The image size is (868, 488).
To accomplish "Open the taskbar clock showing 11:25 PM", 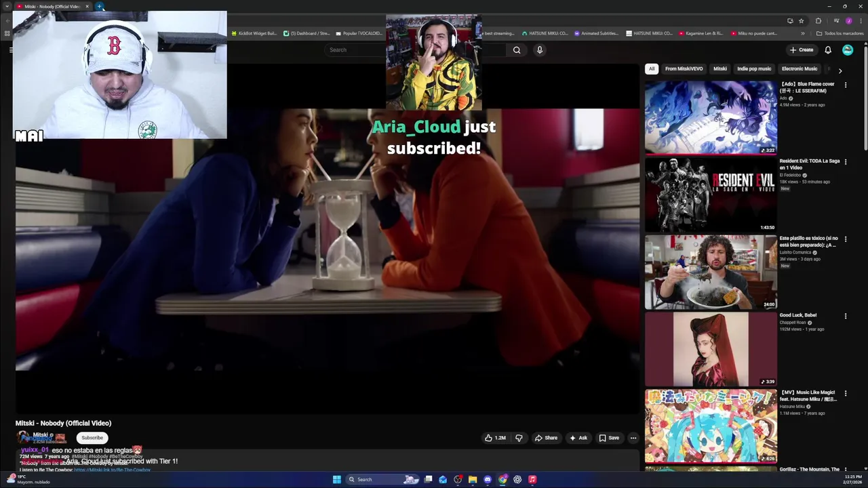I will pos(852,479).
